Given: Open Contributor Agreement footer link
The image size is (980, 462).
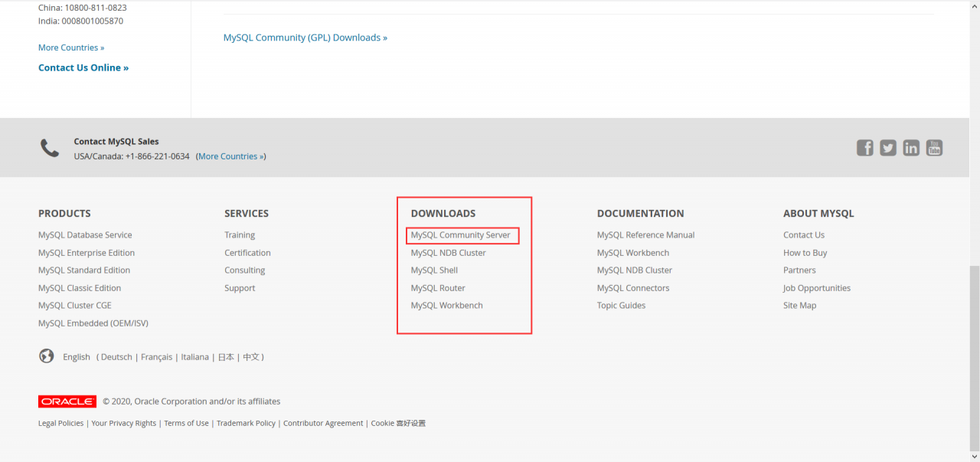Looking at the screenshot, I should pyautogui.click(x=323, y=424).
